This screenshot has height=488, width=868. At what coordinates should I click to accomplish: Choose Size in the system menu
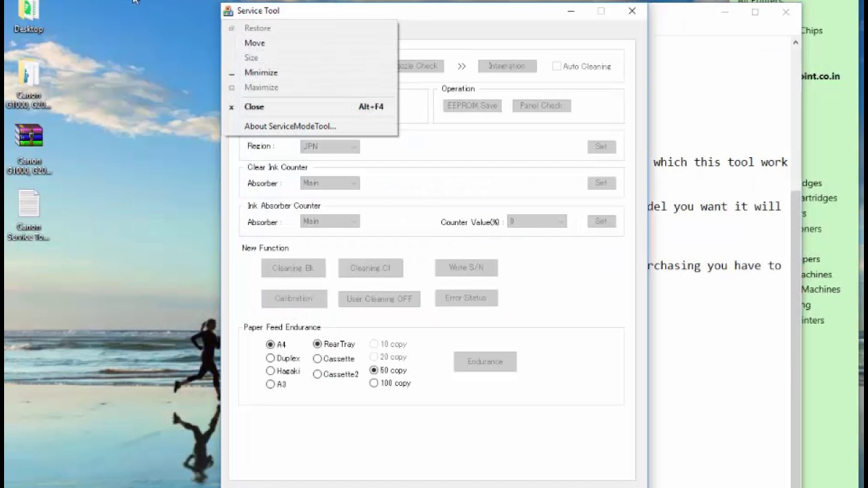[x=310, y=58]
